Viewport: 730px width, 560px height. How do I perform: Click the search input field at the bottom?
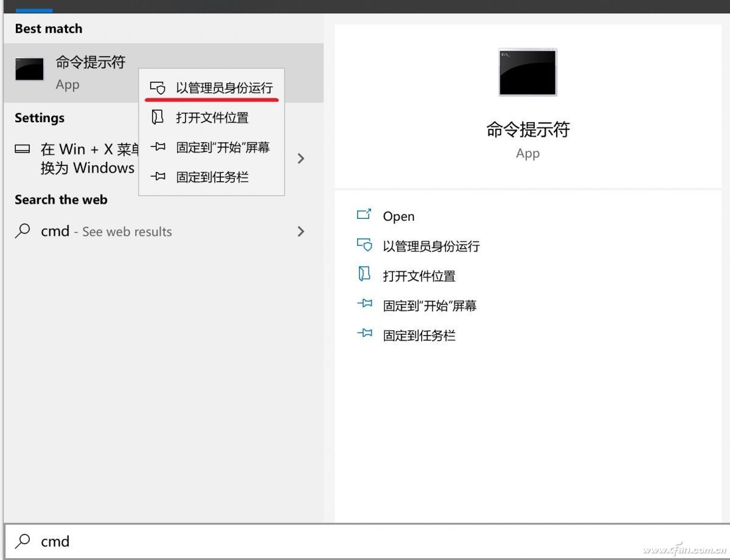point(182,541)
